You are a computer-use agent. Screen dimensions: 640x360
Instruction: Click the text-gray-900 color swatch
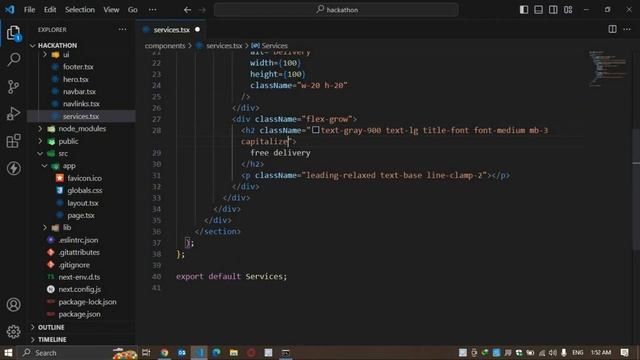(x=316, y=130)
